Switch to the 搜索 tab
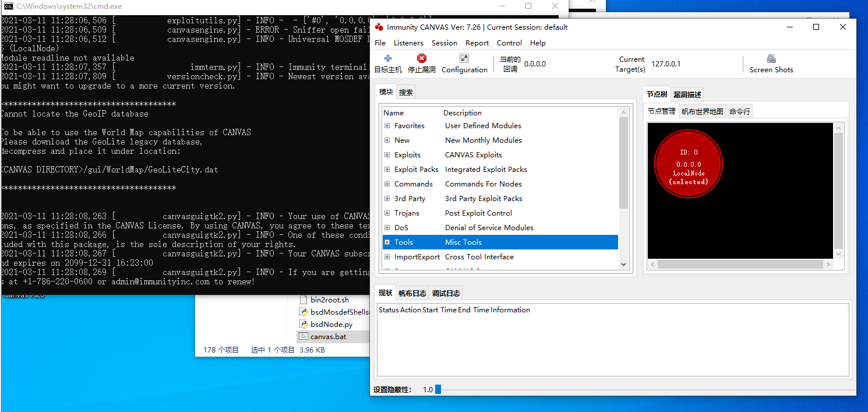 (x=406, y=92)
